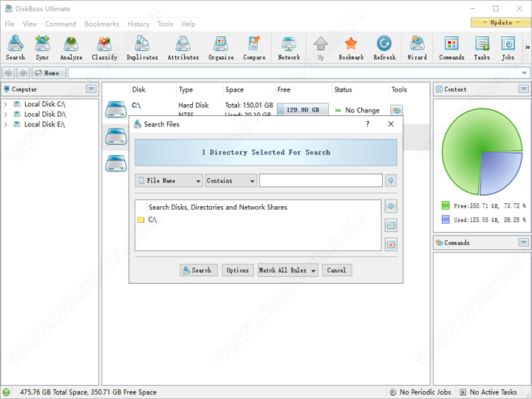Screen dimensions: 532x399
Task: Open the Contains condition dropdown
Action: coord(231,180)
